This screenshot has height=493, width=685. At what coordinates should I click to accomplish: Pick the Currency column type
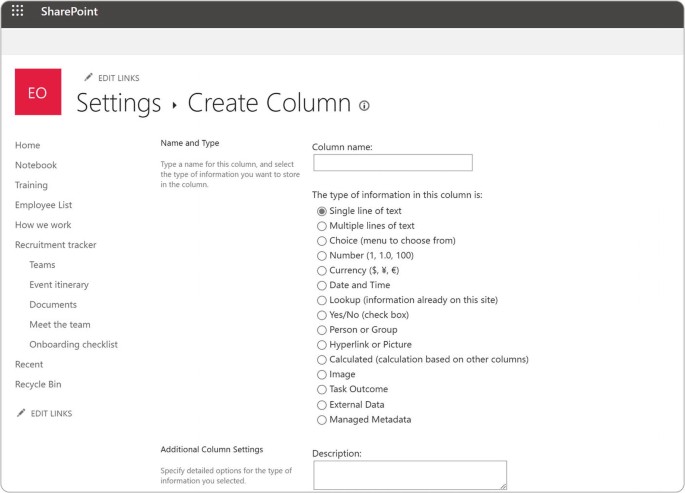click(322, 271)
